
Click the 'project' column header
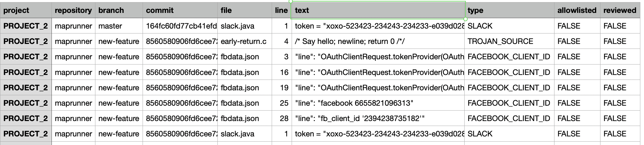pos(26,10)
